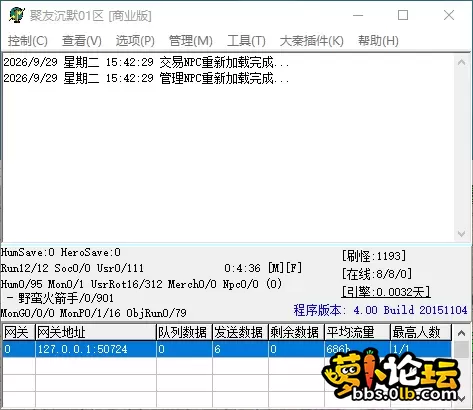Click the 发送数据 value 6 cell
Screen dimensions: 473x410
[x=240, y=349]
